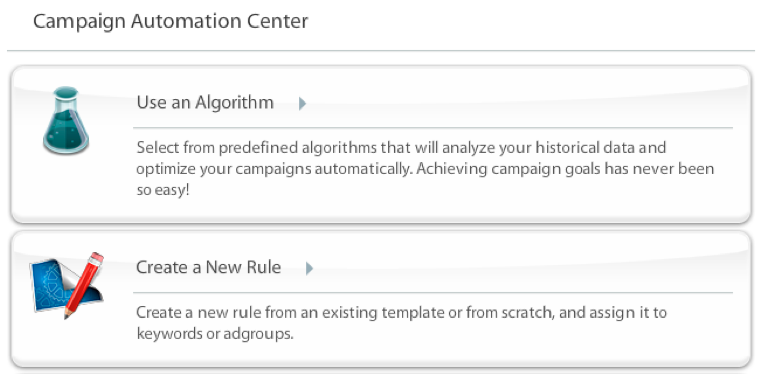Click the teal liquid inside the flask
The image size is (762, 374).
(x=66, y=133)
